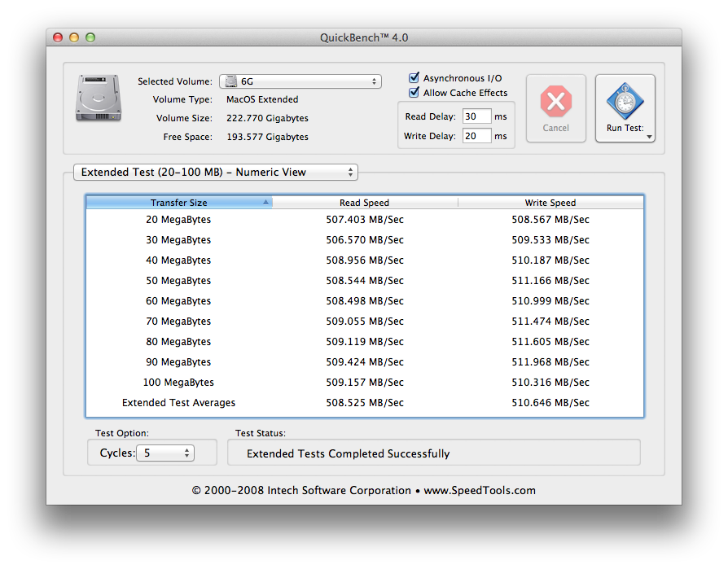
Task: Click the Volume Size value 222.770 Gigabytes
Action: pos(267,118)
